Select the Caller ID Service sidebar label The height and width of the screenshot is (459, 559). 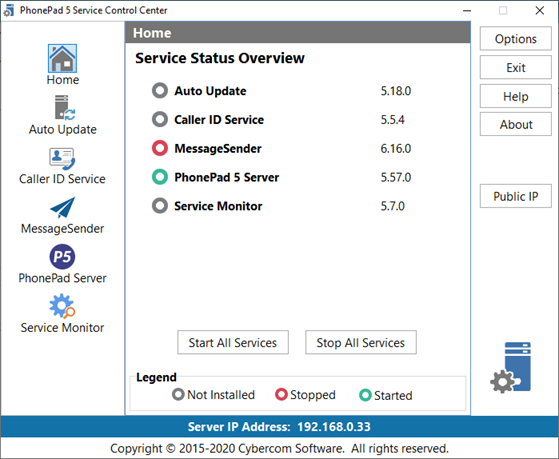62,179
